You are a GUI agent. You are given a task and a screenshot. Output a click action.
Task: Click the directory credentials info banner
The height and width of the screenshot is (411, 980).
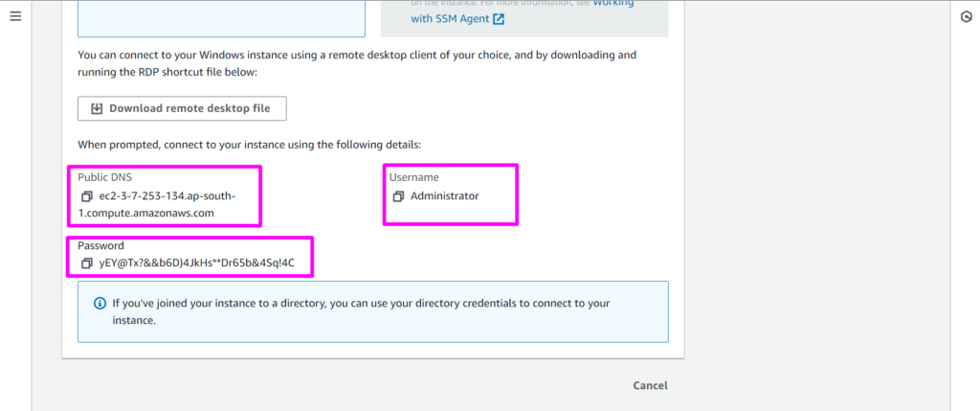click(x=373, y=311)
